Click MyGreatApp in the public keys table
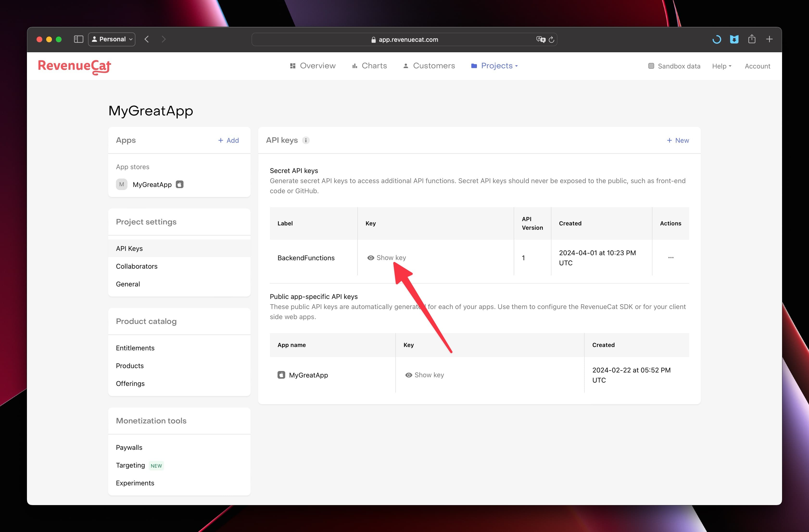Image resolution: width=809 pixels, height=532 pixels. [x=308, y=375]
